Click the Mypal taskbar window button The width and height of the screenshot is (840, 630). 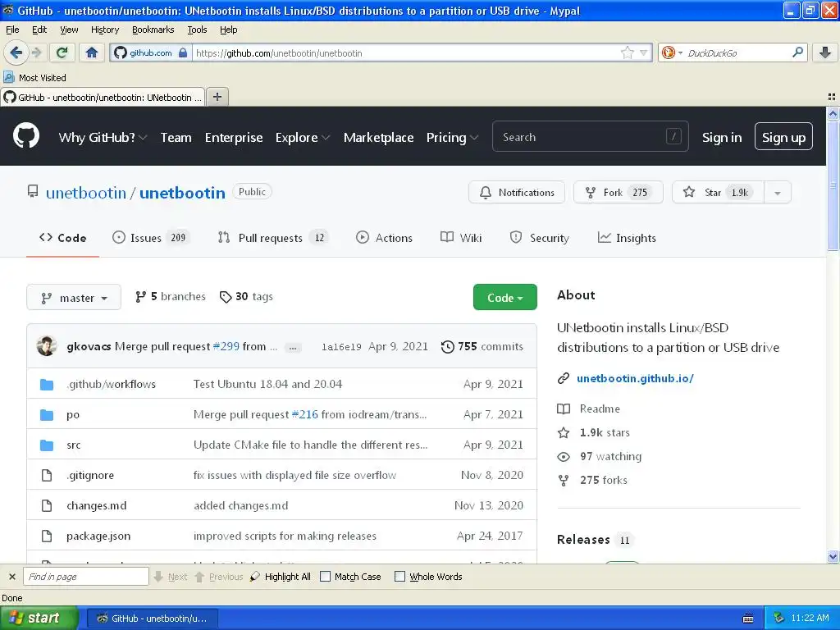click(x=152, y=619)
